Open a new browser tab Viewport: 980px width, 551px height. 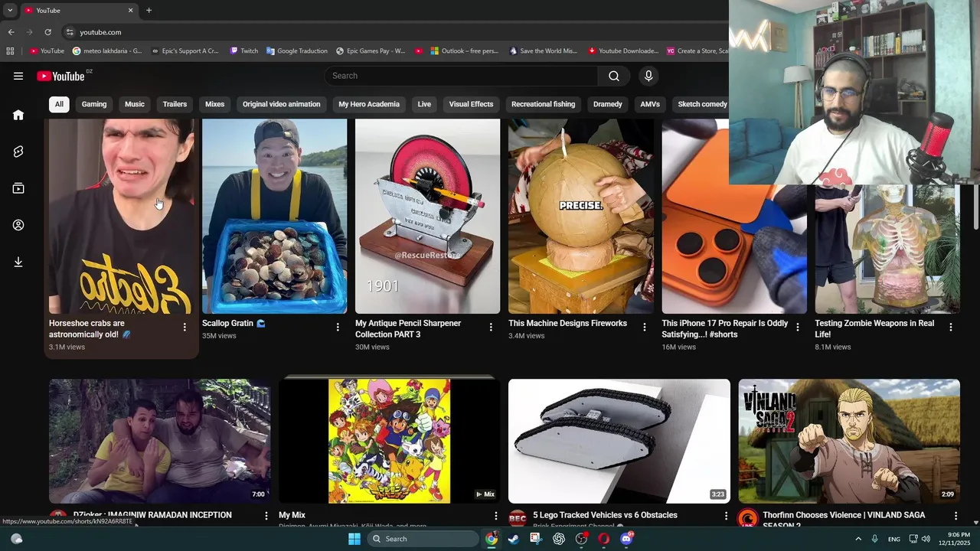tap(149, 10)
